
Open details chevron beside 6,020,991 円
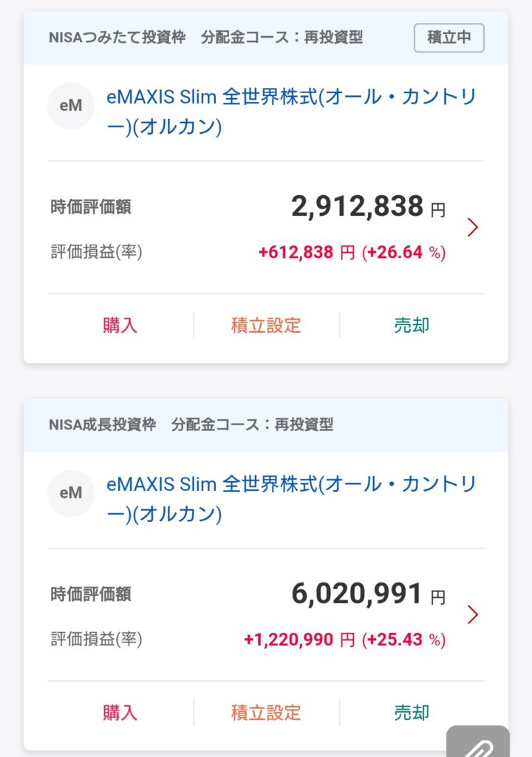coord(473,614)
